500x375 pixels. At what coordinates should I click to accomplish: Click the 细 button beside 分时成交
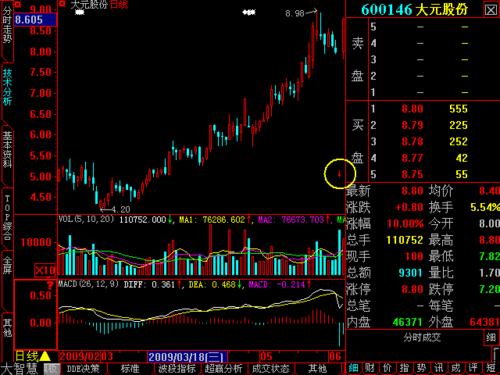click(491, 338)
